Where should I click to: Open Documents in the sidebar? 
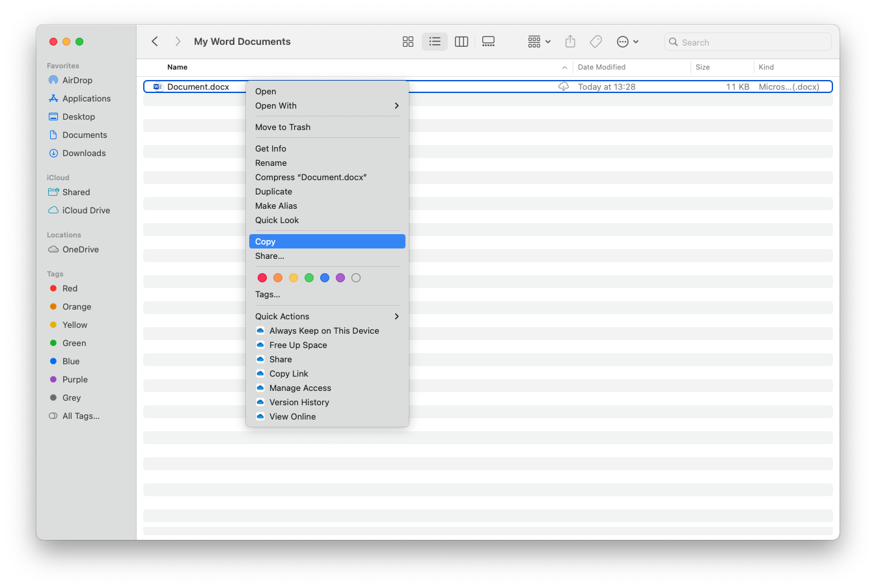pos(77,135)
